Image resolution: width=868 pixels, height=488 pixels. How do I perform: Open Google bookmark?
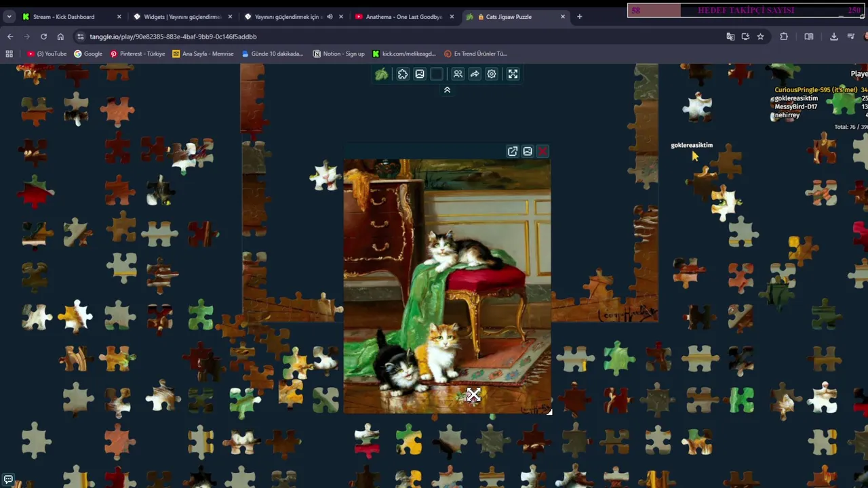pyautogui.click(x=88, y=54)
